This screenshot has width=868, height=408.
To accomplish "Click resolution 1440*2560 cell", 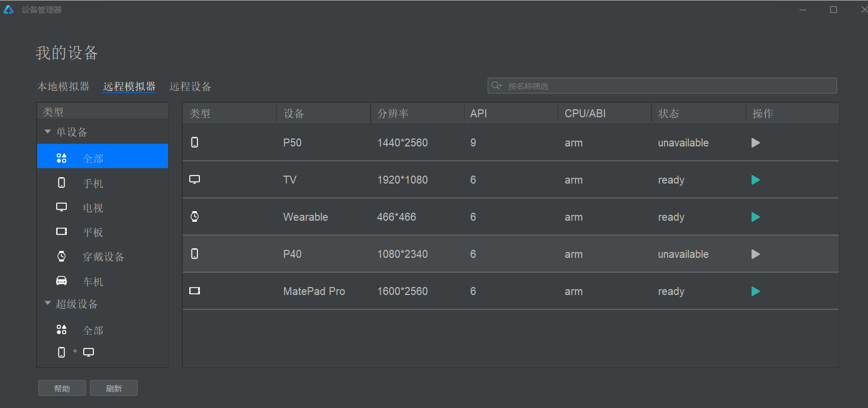I will 402,143.
